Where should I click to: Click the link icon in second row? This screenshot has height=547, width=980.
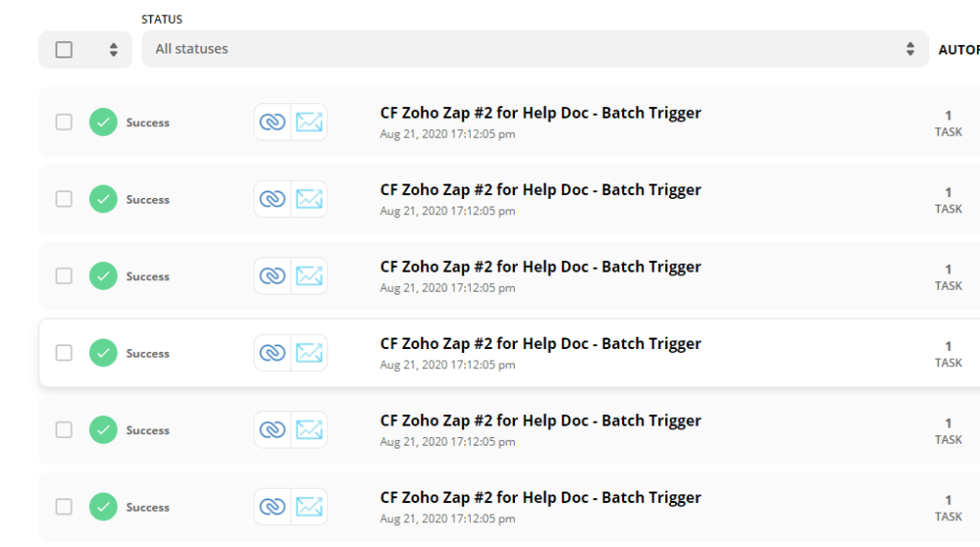[x=273, y=199]
